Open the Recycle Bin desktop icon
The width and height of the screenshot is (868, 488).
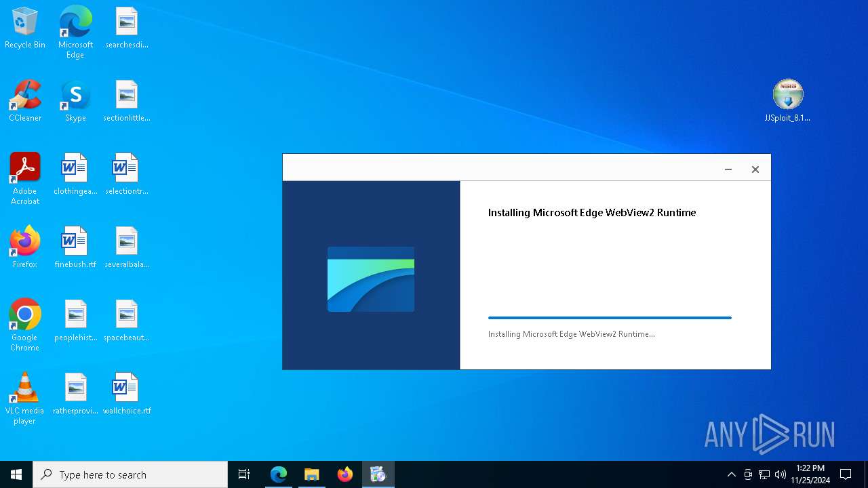pyautogui.click(x=25, y=28)
